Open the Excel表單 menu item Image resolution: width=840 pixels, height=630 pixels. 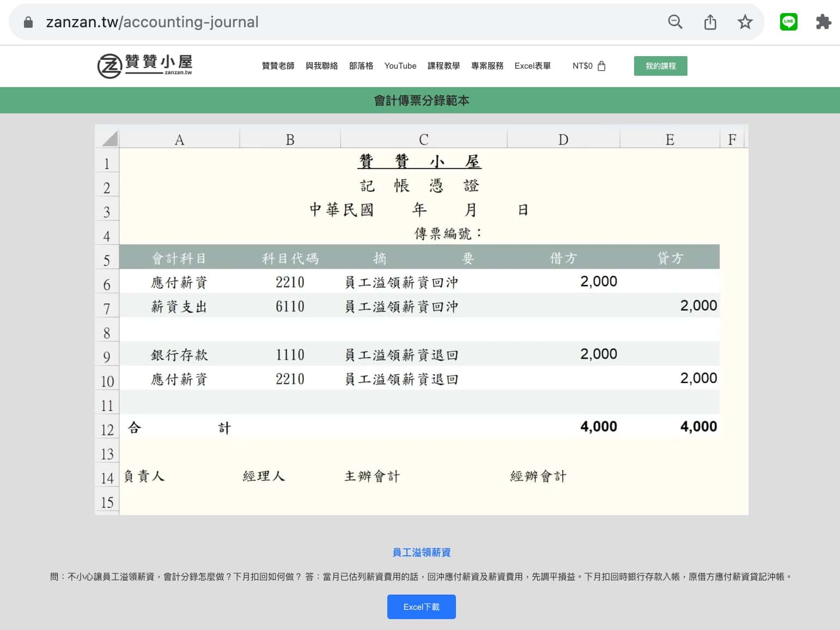click(532, 66)
